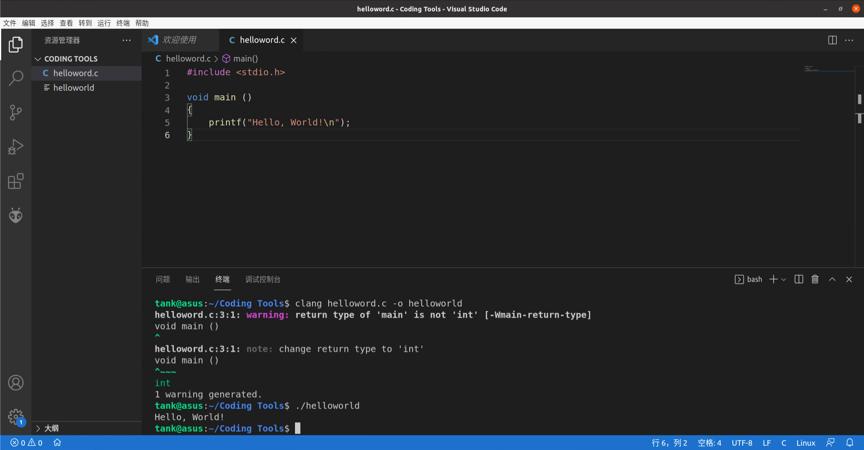864x450 pixels.
Task: Open the 终端 menu
Action: click(123, 23)
